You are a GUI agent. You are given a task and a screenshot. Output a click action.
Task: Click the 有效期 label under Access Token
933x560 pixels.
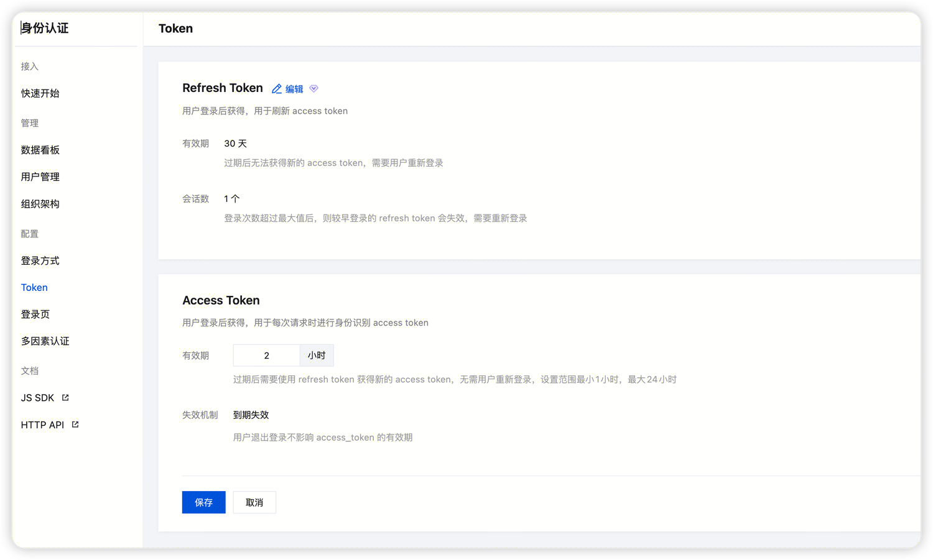pos(196,356)
